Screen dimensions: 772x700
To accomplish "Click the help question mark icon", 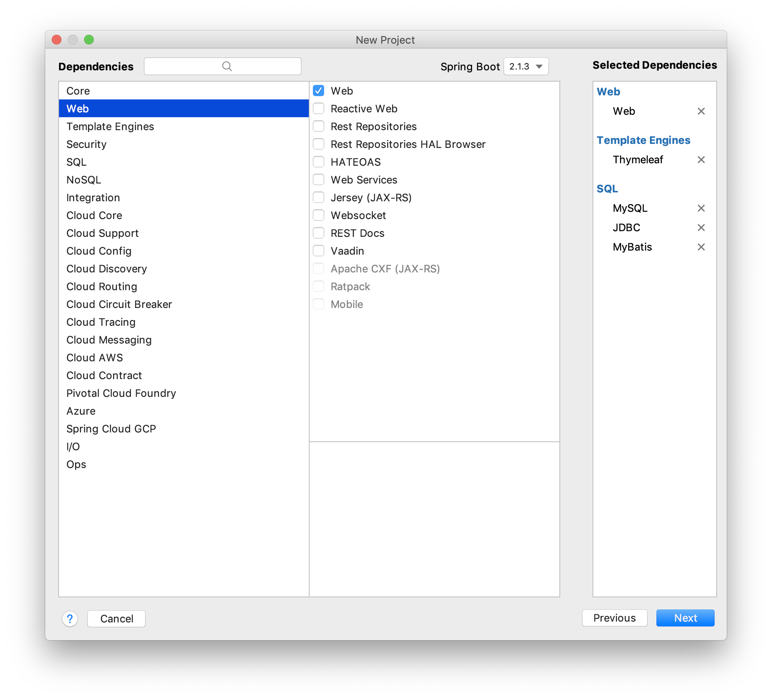I will pyautogui.click(x=70, y=618).
